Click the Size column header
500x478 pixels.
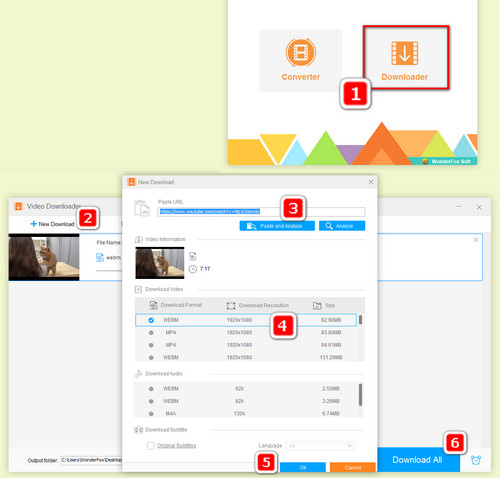324,305
